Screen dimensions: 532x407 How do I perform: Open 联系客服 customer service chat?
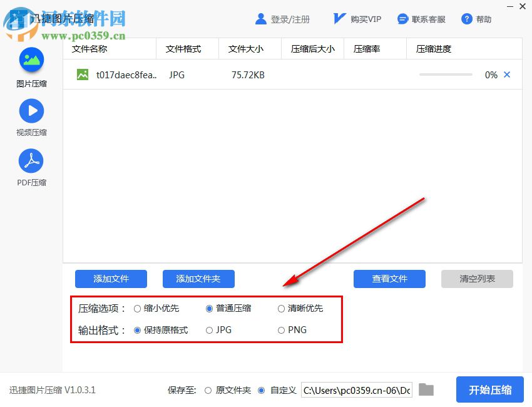402,19
